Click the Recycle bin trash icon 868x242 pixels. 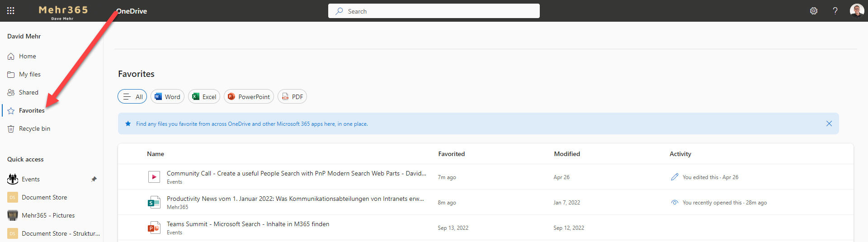pos(11,129)
